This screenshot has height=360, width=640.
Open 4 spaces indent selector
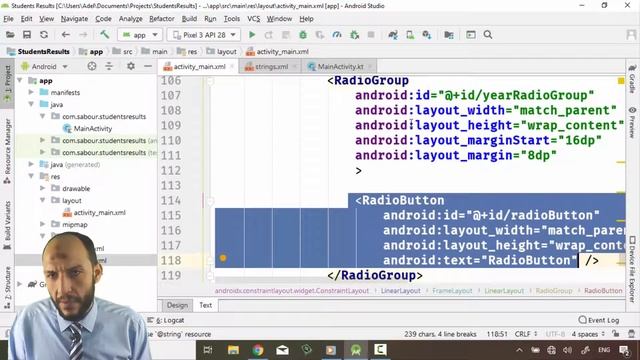click(588, 334)
